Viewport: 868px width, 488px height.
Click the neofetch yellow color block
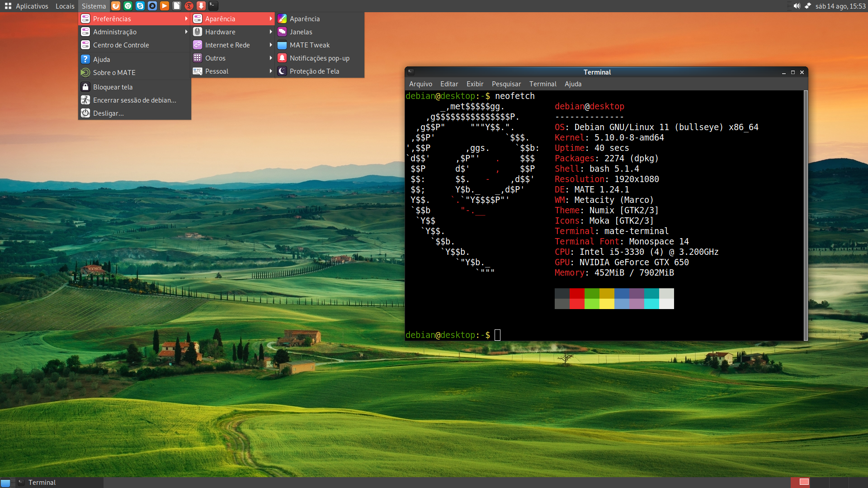click(x=607, y=299)
